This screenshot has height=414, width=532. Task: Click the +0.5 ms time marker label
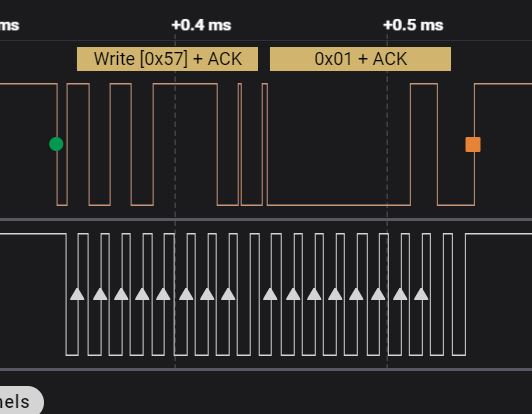pyautogui.click(x=413, y=25)
